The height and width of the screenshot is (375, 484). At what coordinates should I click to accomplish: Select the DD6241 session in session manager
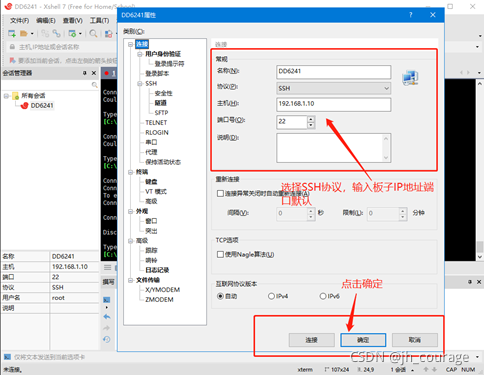pyautogui.click(x=42, y=106)
